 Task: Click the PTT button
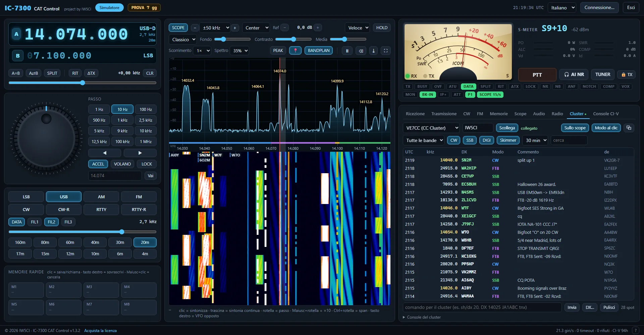pyautogui.click(x=537, y=75)
